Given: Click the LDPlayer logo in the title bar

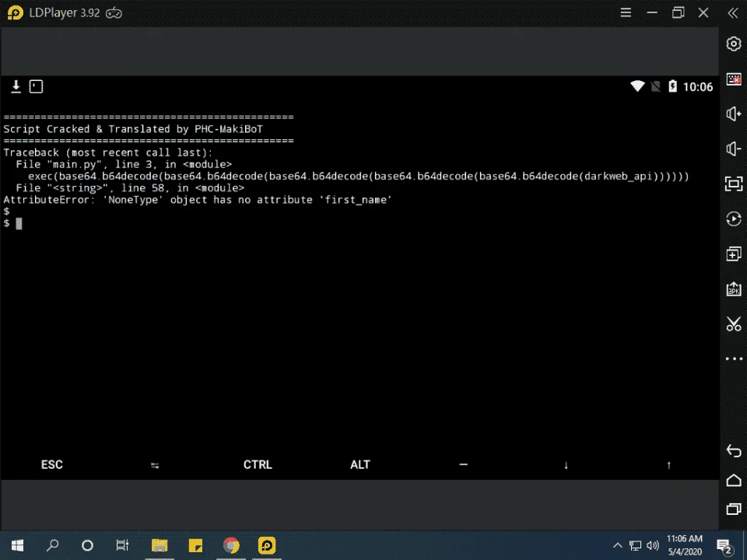Looking at the screenshot, I should [16, 13].
